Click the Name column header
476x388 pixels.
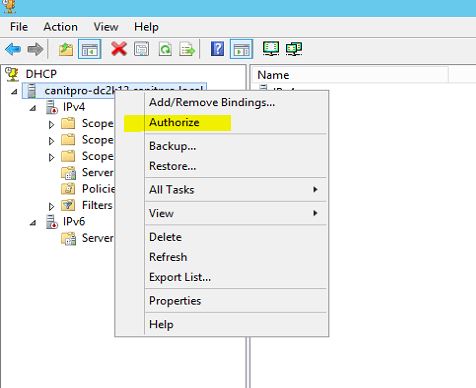click(350, 75)
